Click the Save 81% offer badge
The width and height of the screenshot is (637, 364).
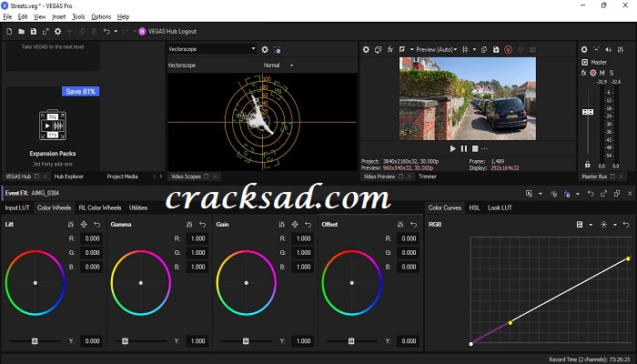point(80,91)
